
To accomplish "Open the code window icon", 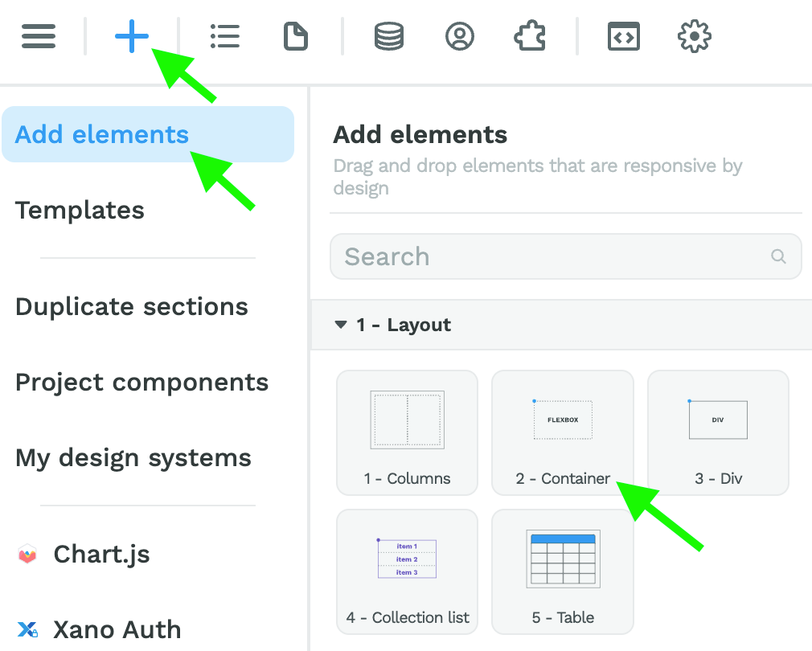I will (x=624, y=36).
